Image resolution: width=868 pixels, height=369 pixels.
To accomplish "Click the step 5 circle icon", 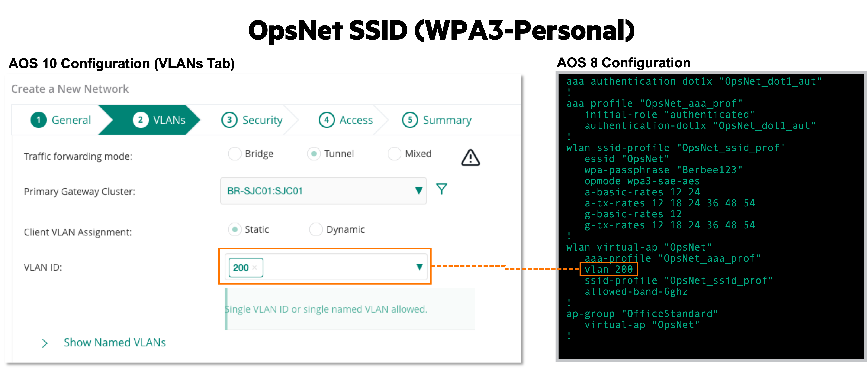I will point(410,120).
